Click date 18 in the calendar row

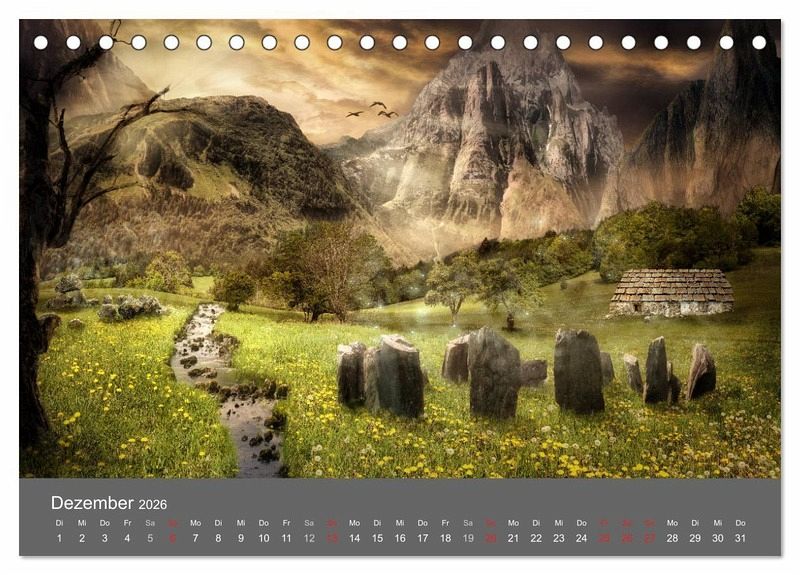click(x=445, y=538)
